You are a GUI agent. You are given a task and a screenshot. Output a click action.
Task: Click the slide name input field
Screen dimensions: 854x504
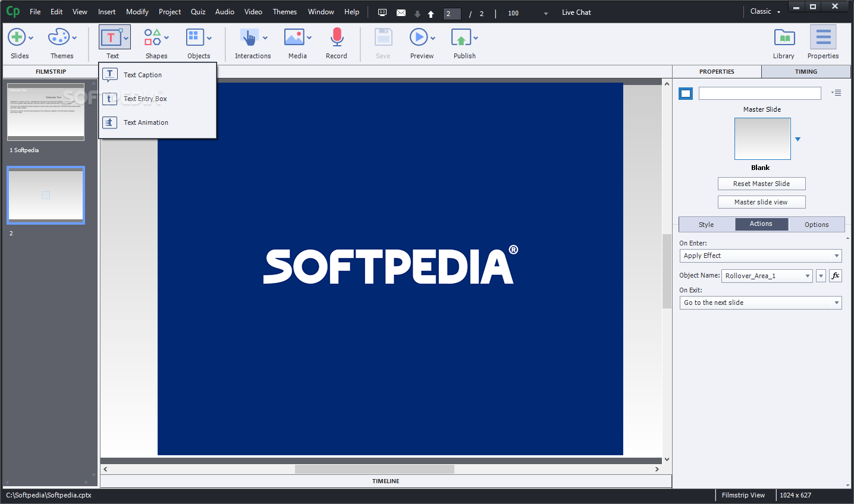[760, 93]
